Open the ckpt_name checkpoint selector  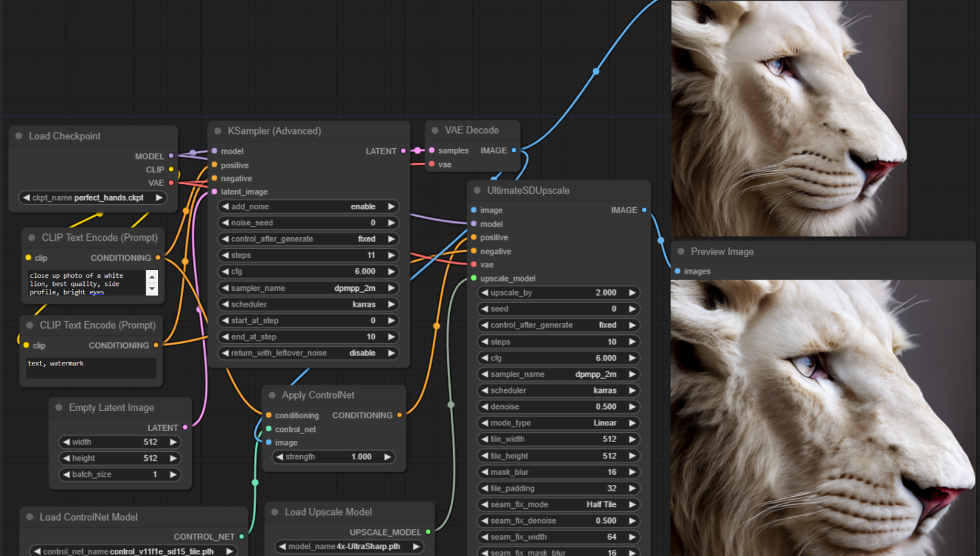click(92, 198)
